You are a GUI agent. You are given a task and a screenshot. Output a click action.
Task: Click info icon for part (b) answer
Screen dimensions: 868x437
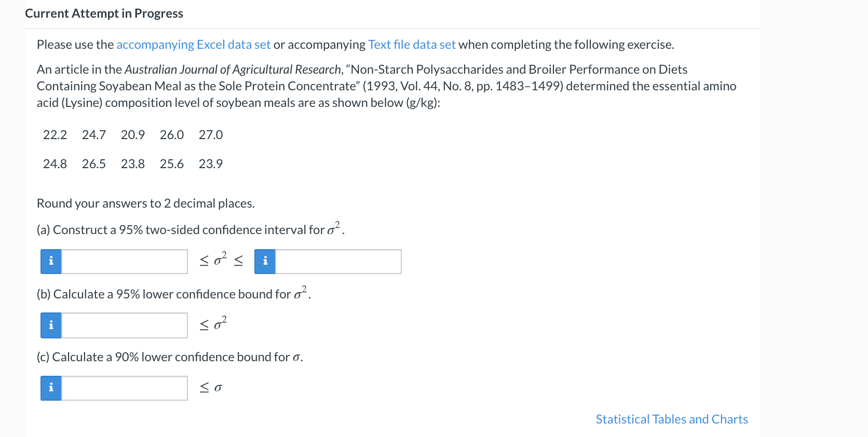tap(51, 325)
